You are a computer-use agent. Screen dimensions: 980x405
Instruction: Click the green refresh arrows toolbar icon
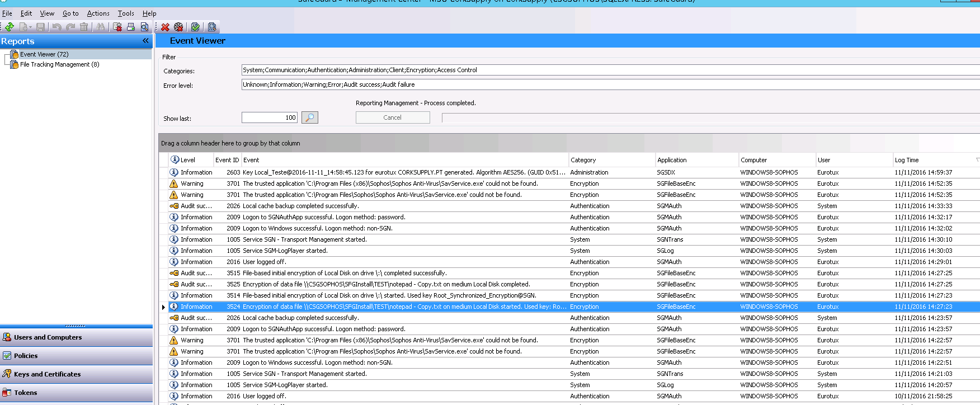10,27
